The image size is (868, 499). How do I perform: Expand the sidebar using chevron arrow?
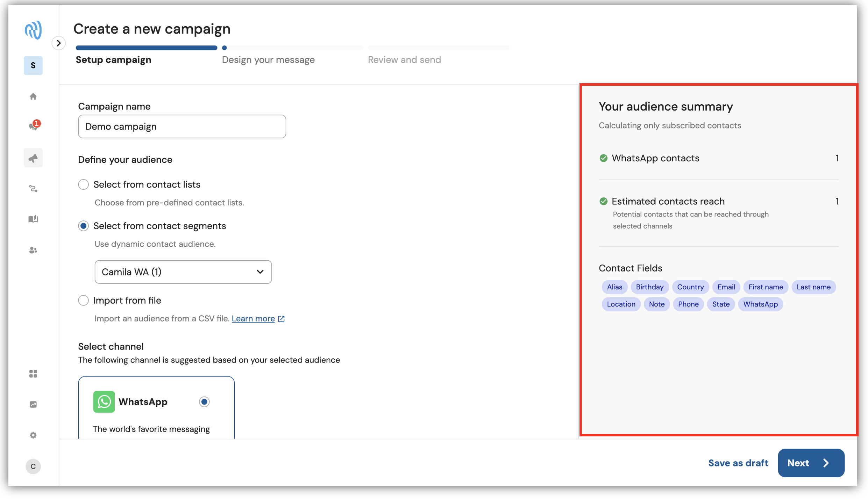tap(59, 43)
